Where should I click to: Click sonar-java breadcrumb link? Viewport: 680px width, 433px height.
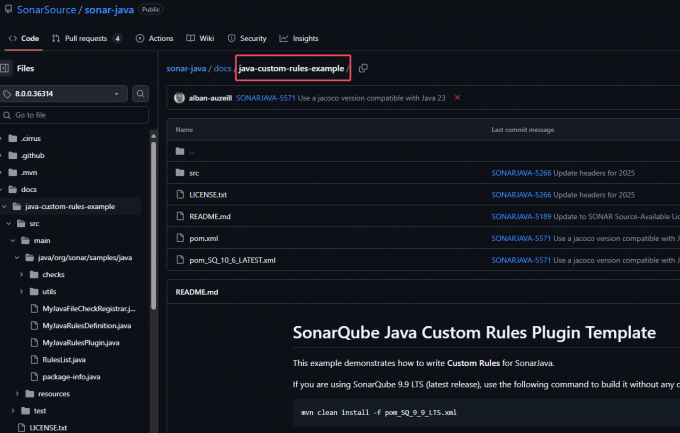(x=186, y=69)
